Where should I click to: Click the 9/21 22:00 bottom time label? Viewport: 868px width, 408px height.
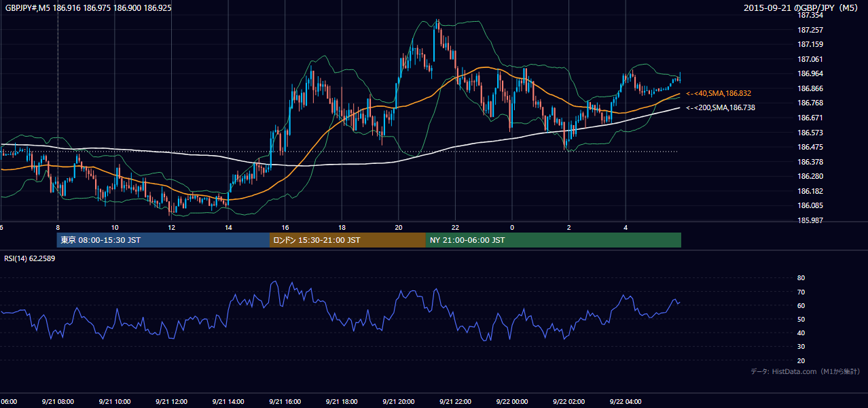pos(455,402)
